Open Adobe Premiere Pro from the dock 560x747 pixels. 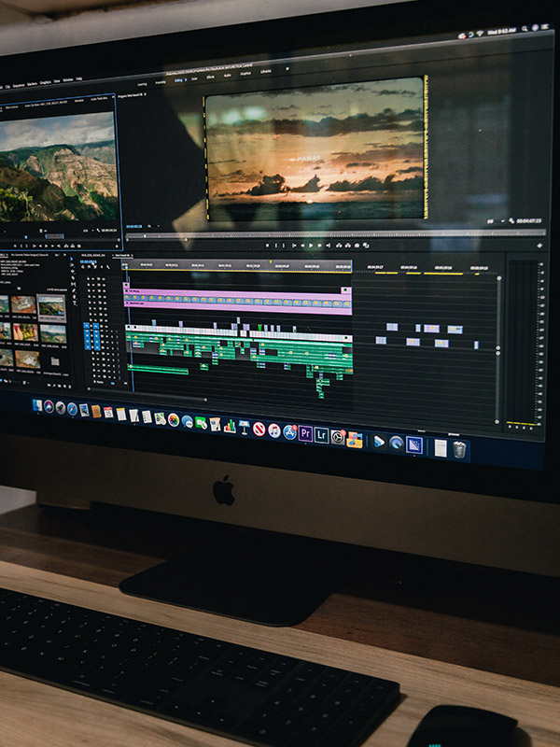tap(305, 432)
